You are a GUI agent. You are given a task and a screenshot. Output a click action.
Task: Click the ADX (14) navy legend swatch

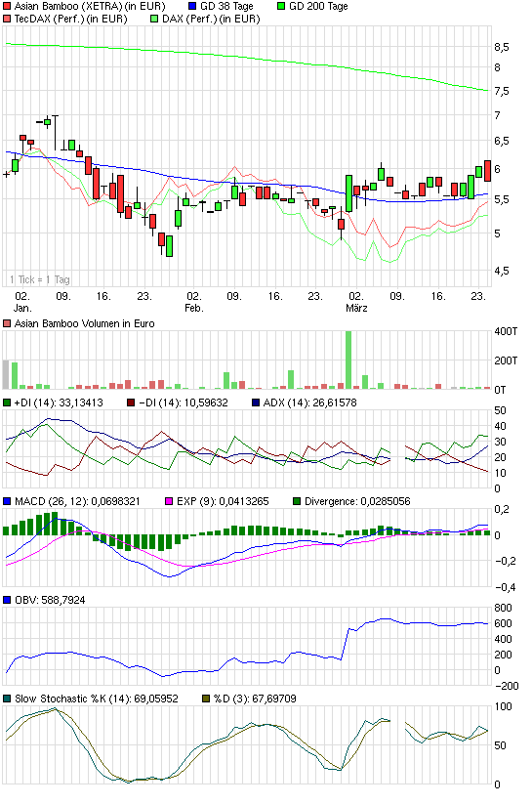[x=256, y=403]
